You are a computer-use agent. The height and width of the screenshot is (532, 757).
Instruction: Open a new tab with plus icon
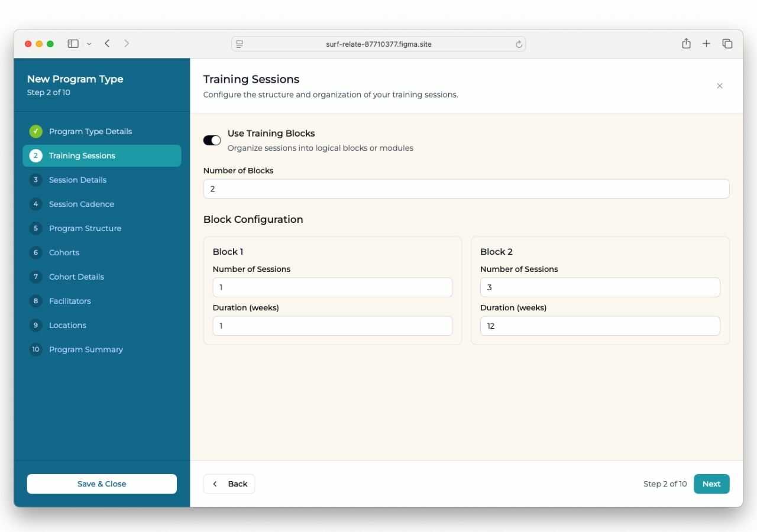(706, 44)
